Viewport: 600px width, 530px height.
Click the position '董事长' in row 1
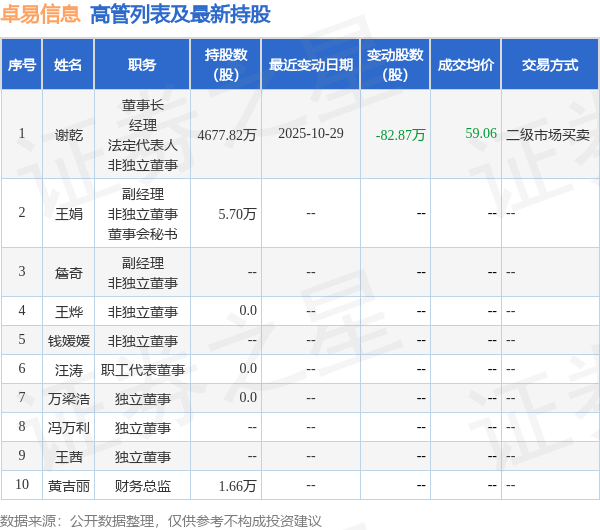click(143, 105)
